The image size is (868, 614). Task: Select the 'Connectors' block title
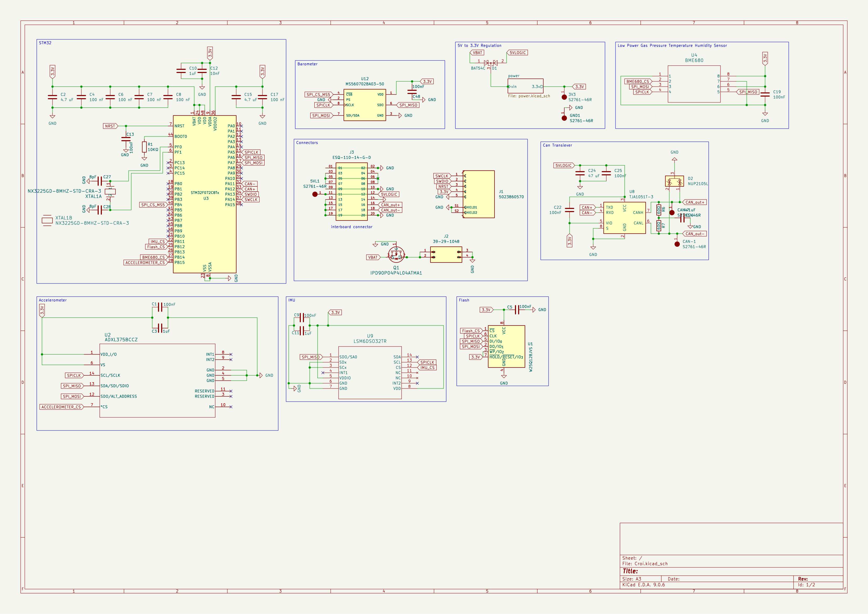(307, 143)
